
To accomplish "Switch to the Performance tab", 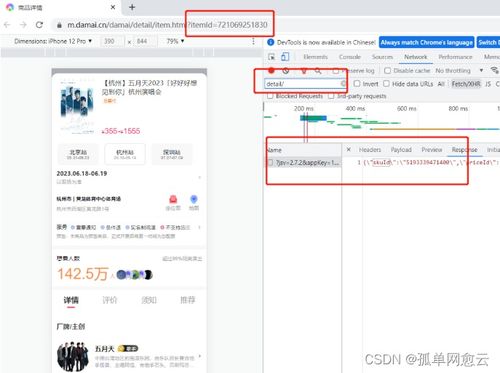I will [455, 57].
